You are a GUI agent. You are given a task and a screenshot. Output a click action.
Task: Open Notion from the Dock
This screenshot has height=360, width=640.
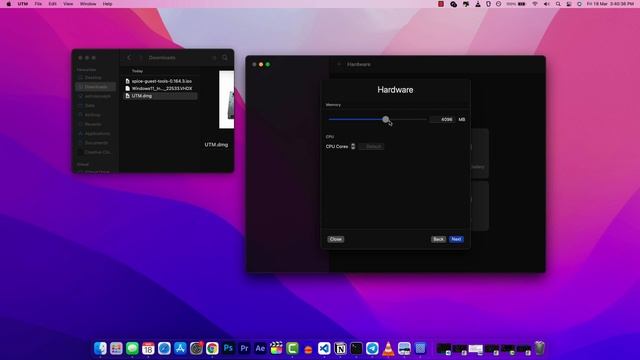[340, 348]
